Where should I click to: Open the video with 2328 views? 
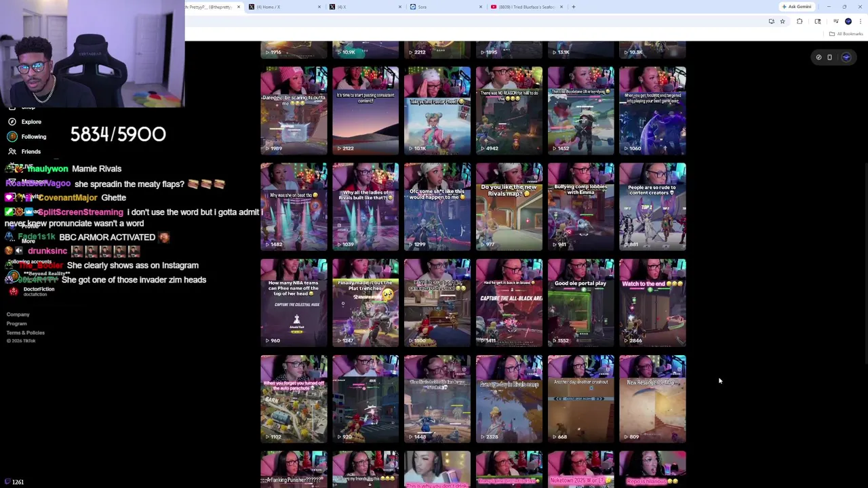(509, 399)
